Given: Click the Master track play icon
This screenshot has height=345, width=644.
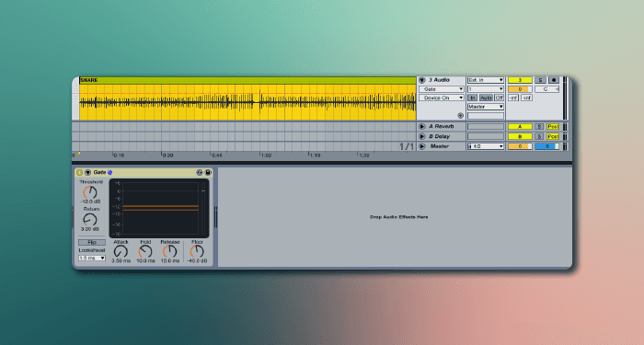Looking at the screenshot, I should click(421, 146).
